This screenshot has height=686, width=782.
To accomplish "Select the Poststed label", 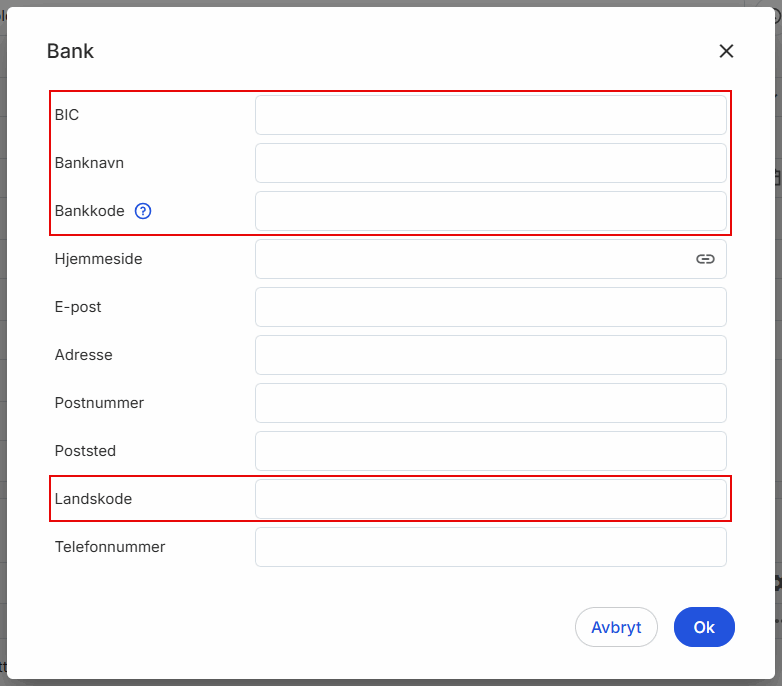I will point(85,451).
